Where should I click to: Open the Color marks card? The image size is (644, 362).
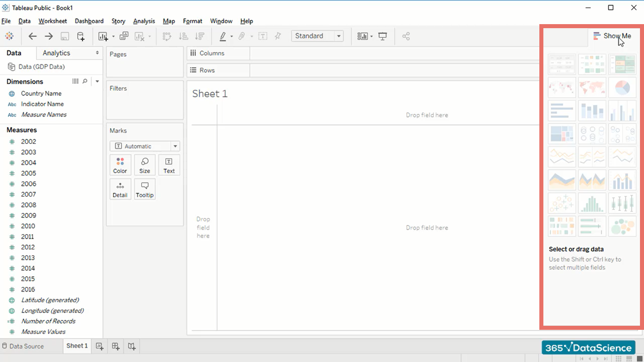click(x=120, y=165)
